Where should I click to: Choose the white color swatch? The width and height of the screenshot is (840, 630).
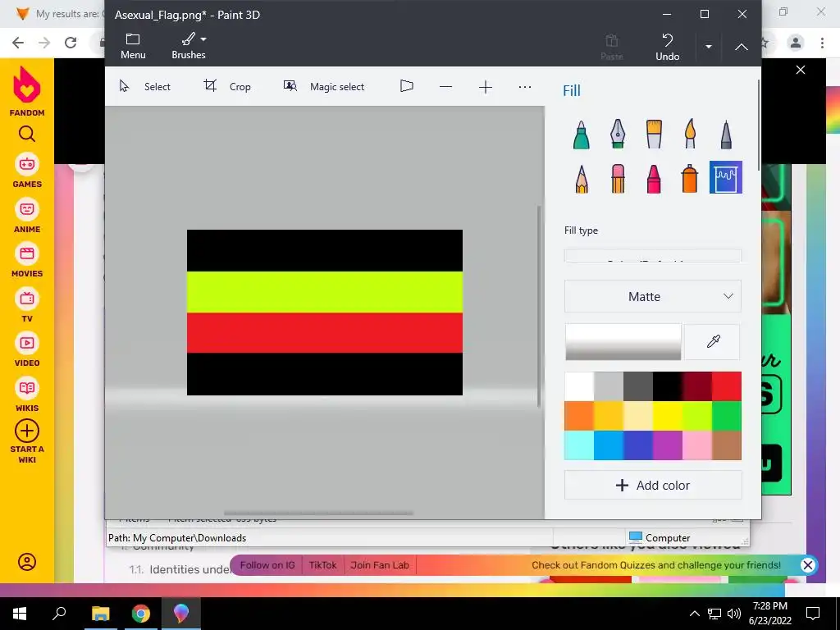tap(579, 386)
